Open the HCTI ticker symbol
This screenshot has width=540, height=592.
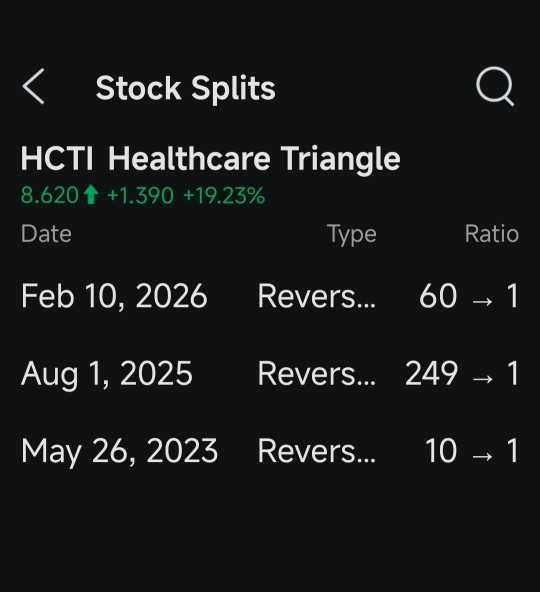pos(57,159)
